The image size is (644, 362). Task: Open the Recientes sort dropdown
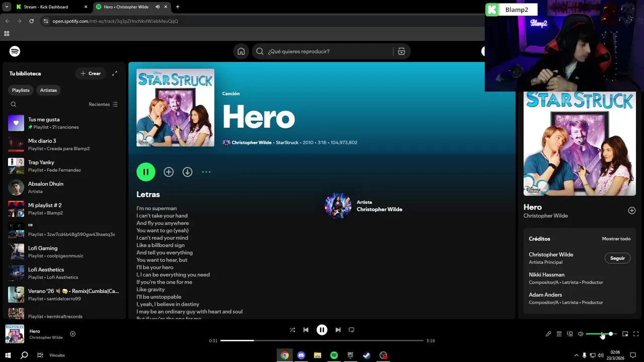coord(103,105)
